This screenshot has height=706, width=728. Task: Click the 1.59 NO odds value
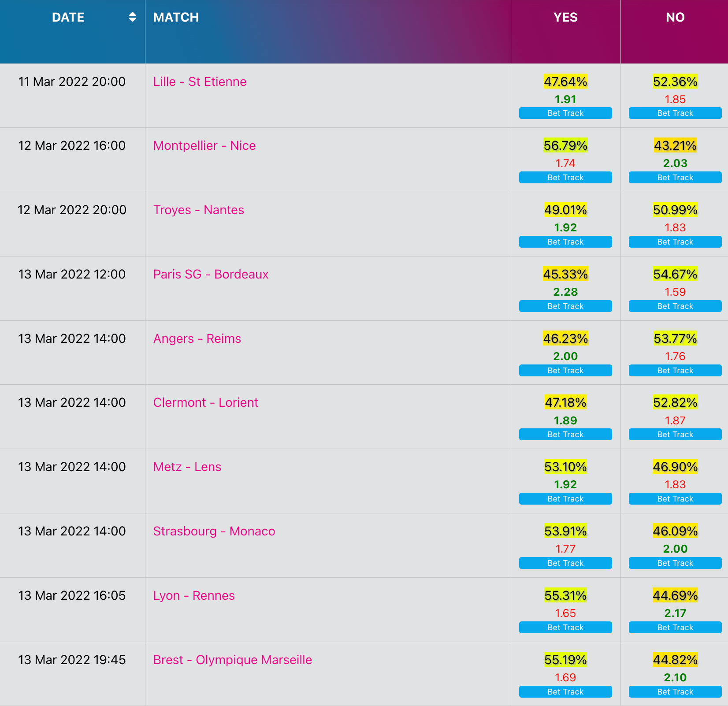click(x=675, y=292)
